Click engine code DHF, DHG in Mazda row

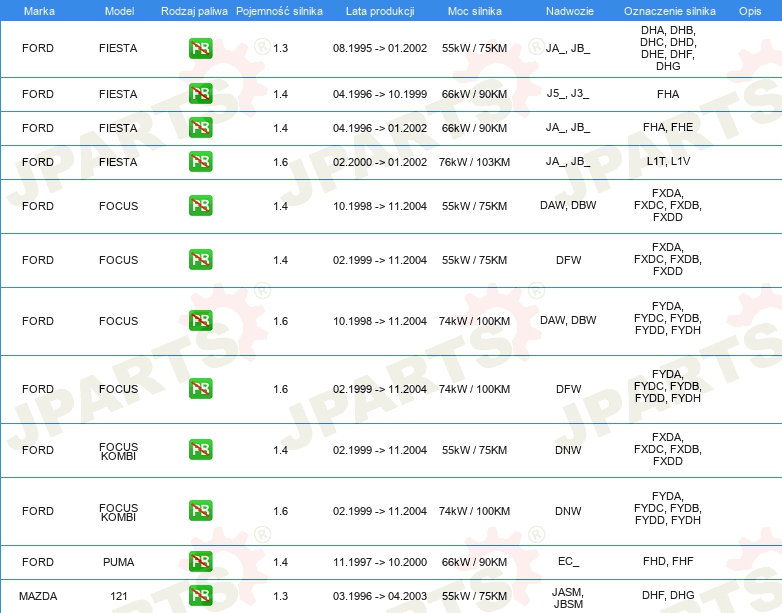pos(668,595)
